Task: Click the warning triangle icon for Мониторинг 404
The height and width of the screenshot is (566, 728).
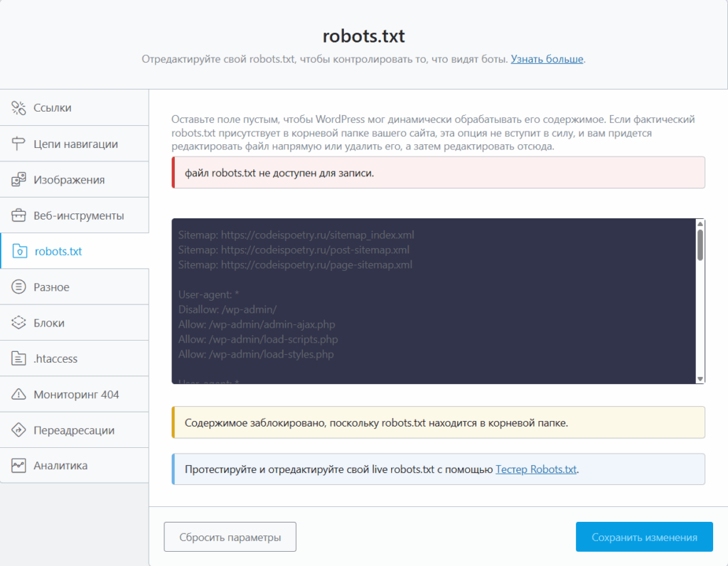Action: (x=18, y=395)
